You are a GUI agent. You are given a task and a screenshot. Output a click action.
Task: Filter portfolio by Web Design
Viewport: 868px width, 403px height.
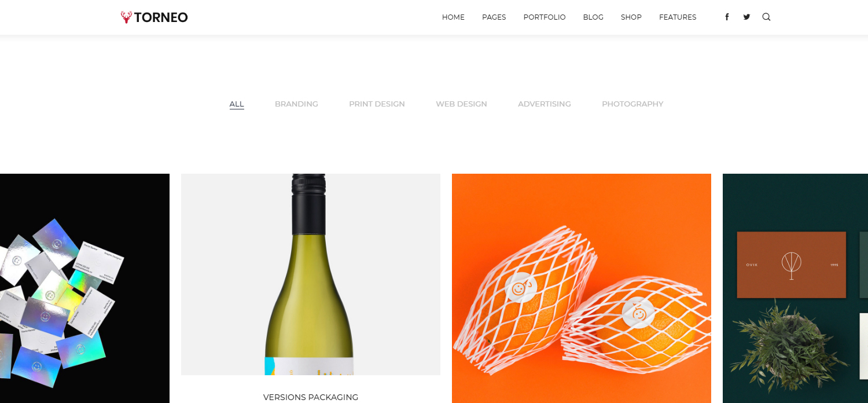click(x=461, y=104)
